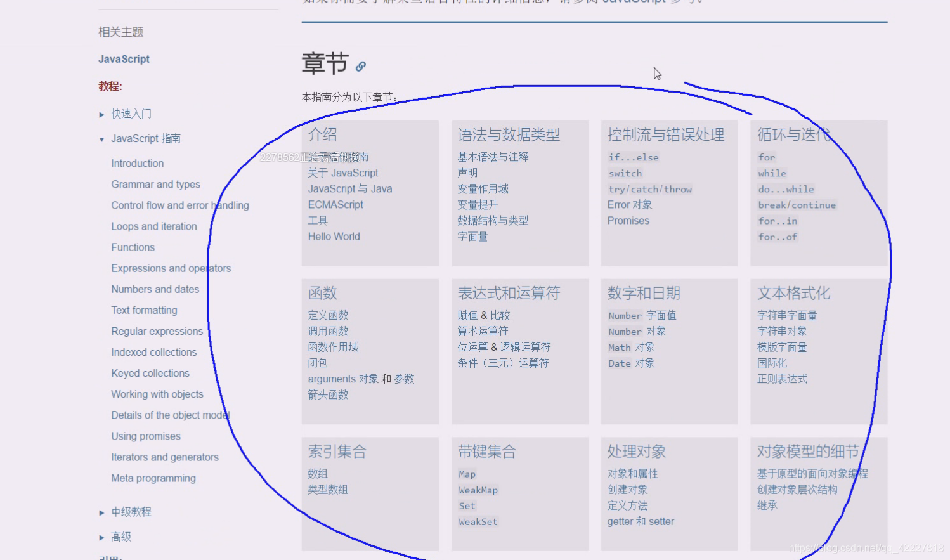950x560 pixels.
Task: Open Text formatting in sidebar
Action: 144,309
